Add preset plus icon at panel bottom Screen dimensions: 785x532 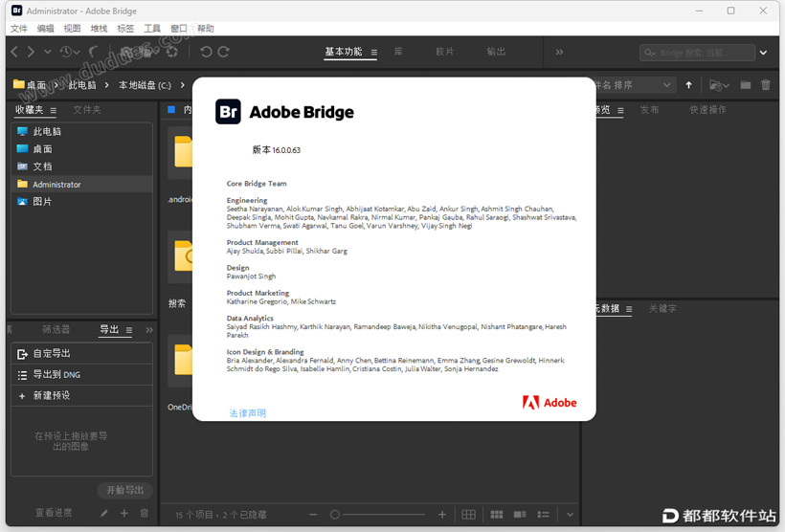(x=124, y=513)
